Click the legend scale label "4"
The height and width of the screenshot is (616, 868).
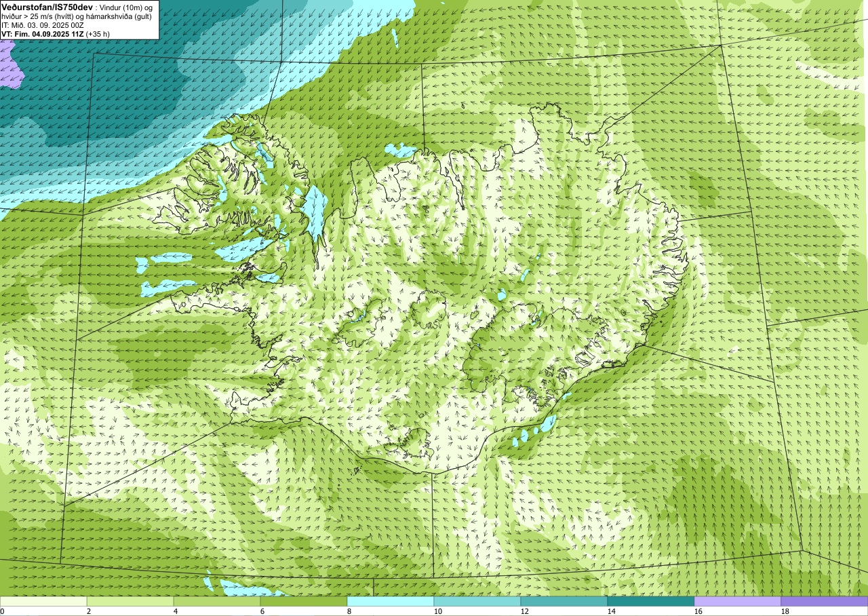175,611
